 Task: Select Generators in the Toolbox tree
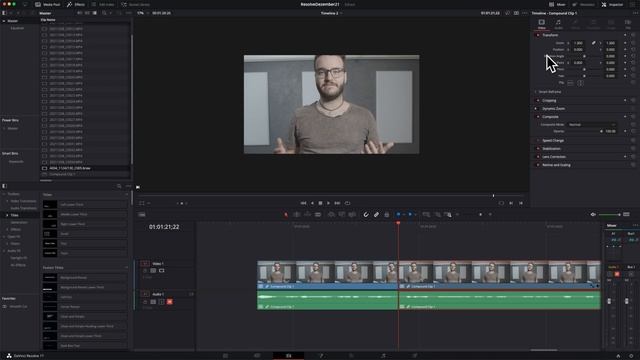[19, 222]
